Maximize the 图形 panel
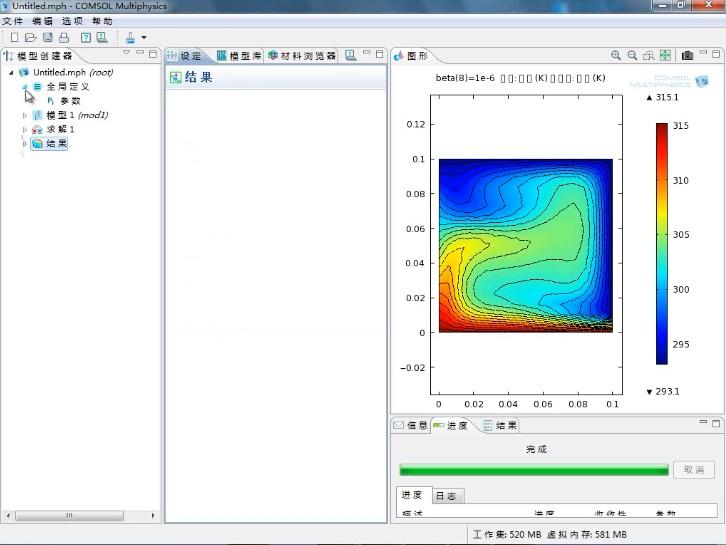Viewport: 726px width, 545px height. [716, 54]
